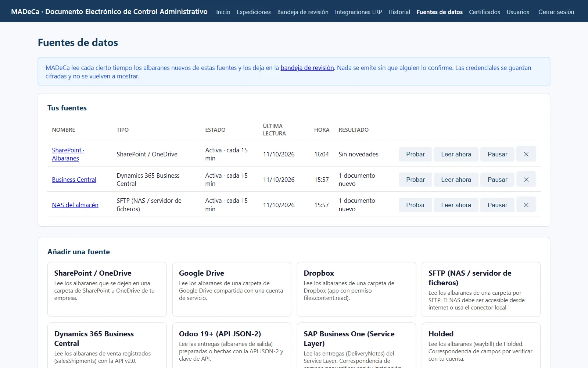This screenshot has width=588, height=368.
Task: Pause the SharePoint · Albaranes source
Action: point(497,154)
